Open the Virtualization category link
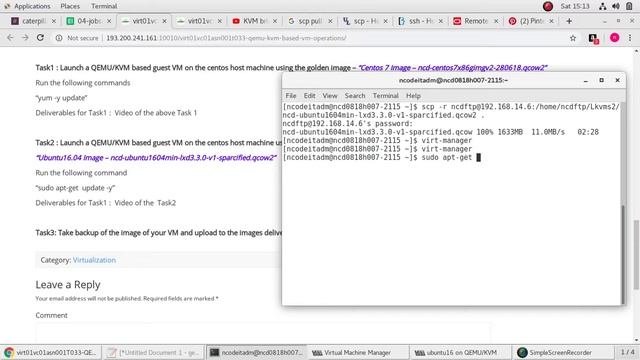The image size is (640, 360). (94, 260)
